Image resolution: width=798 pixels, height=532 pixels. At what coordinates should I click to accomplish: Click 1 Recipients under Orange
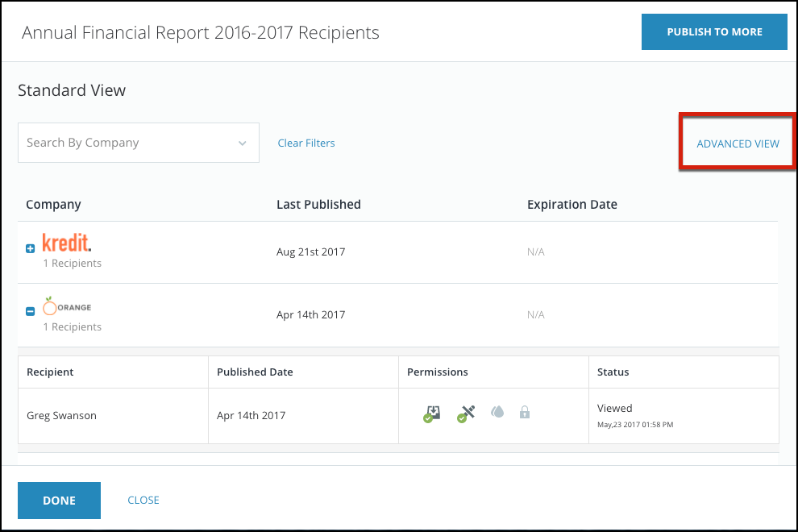[73, 326]
